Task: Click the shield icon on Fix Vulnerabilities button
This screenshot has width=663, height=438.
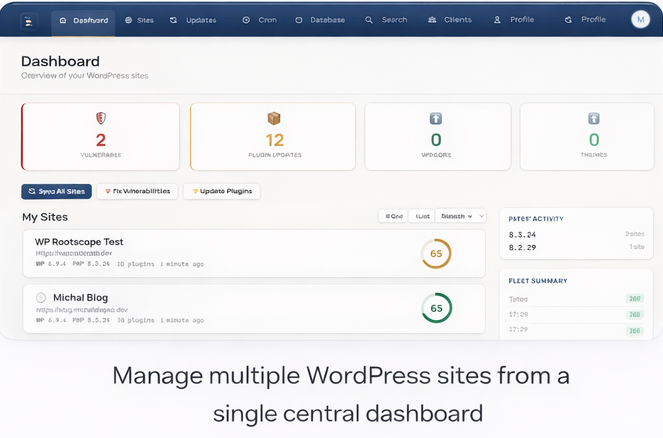Action: [x=108, y=192]
